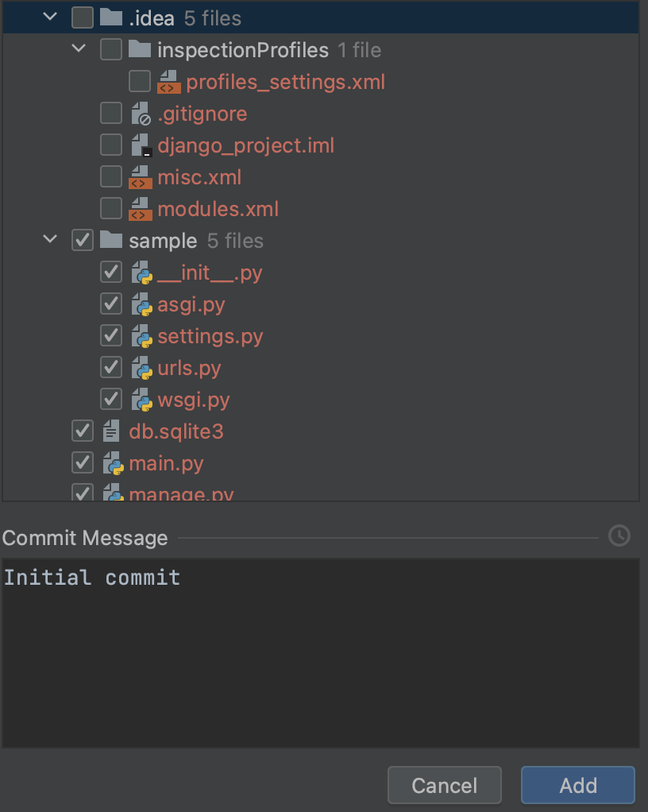Viewport: 648px width, 812px height.
Task: Uncheck the sample folder checkbox
Action: point(83,240)
